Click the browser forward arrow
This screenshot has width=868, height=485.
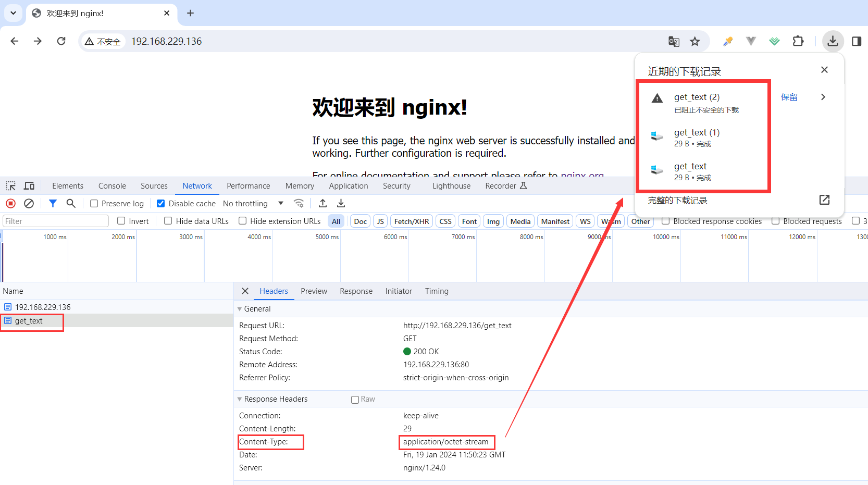coord(38,41)
